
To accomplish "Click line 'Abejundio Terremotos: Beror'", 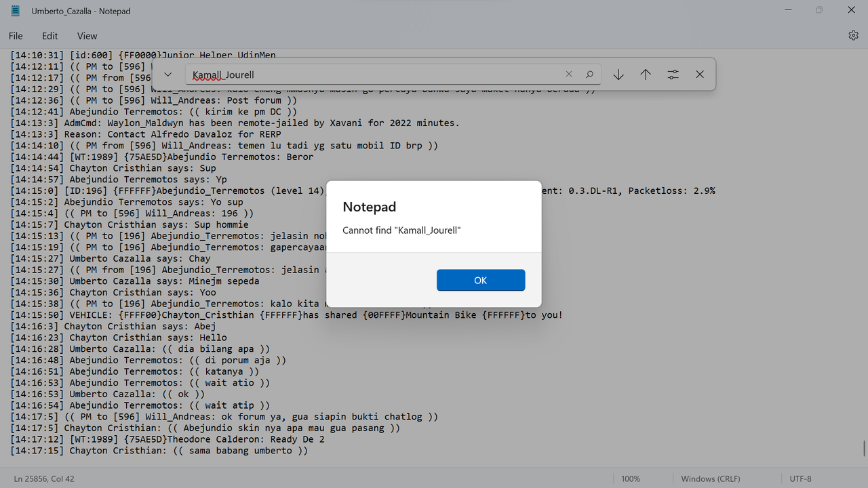I will coord(161,157).
